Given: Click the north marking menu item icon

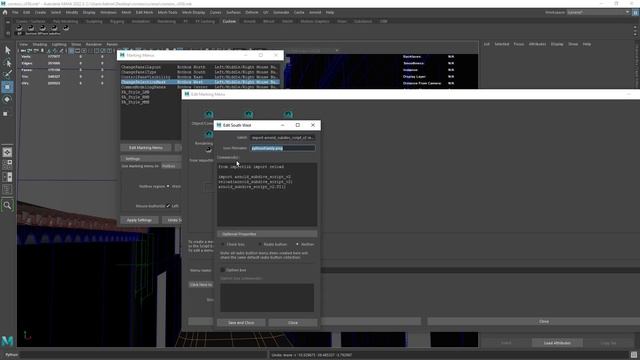Looking at the screenshot, I should click(249, 115).
